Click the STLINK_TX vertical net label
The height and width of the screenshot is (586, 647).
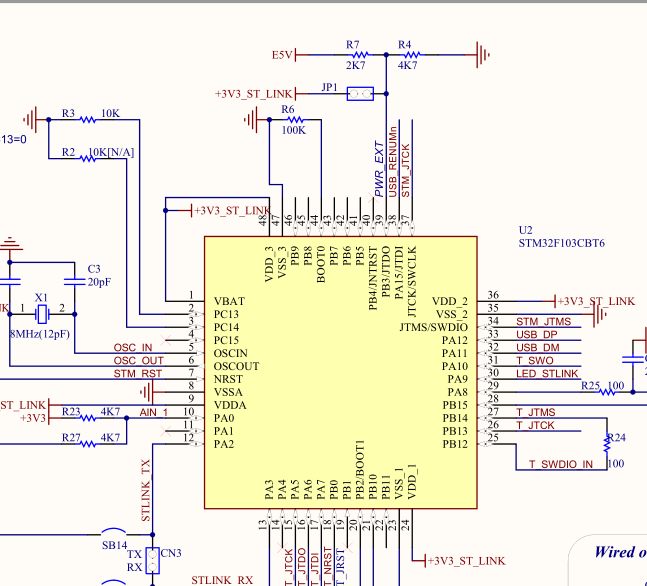click(x=146, y=491)
